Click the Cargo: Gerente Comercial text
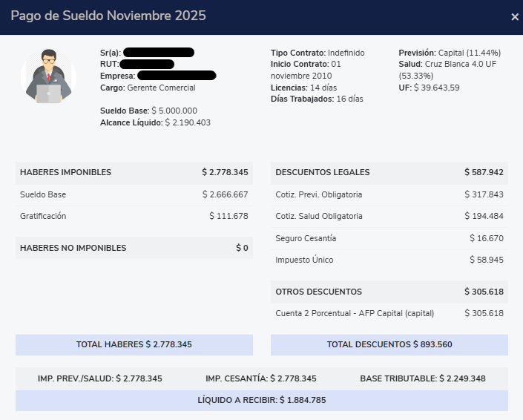 point(147,88)
